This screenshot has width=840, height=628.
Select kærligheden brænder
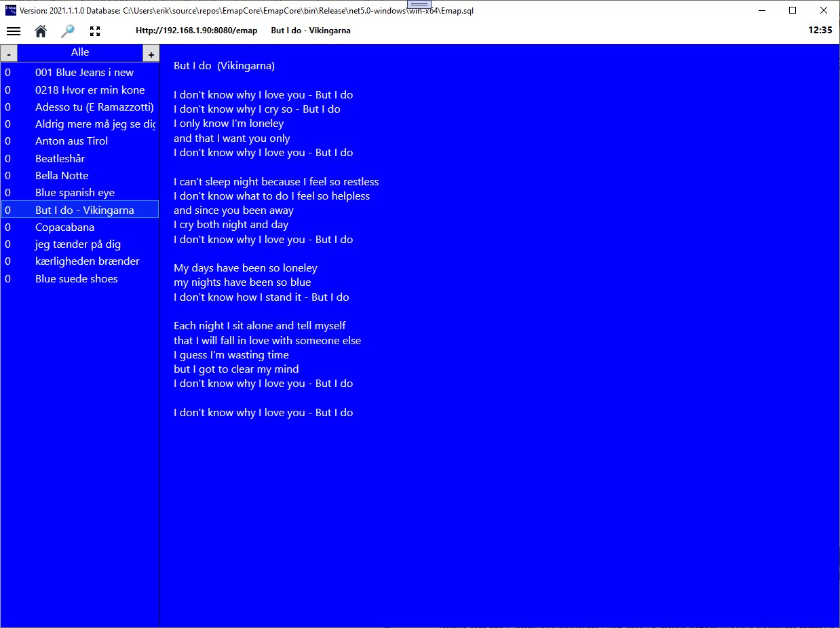(80, 261)
